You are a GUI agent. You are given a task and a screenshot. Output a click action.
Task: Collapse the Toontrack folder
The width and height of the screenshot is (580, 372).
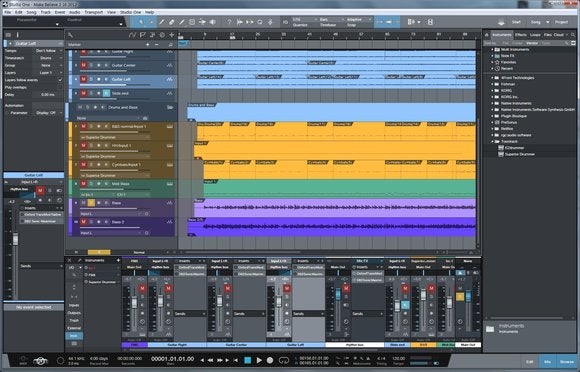[x=492, y=142]
